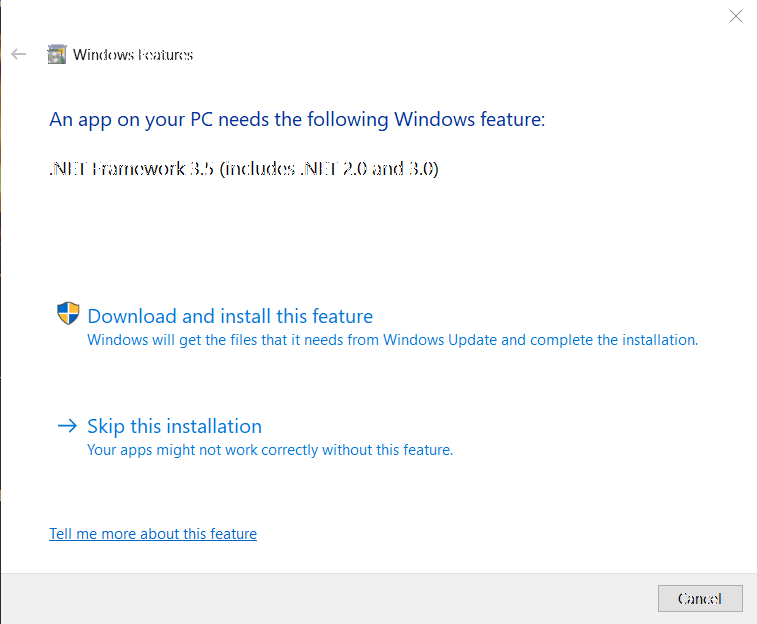Choose Skip this installation
This screenshot has width=757, height=624.
[174, 426]
